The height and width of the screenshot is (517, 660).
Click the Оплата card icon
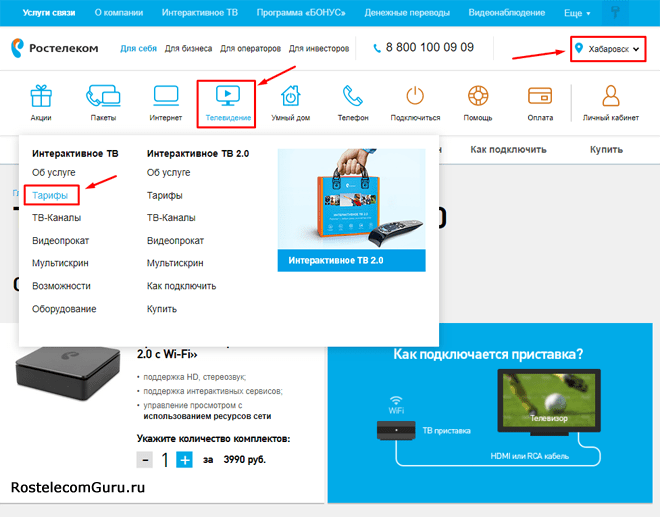[540, 97]
